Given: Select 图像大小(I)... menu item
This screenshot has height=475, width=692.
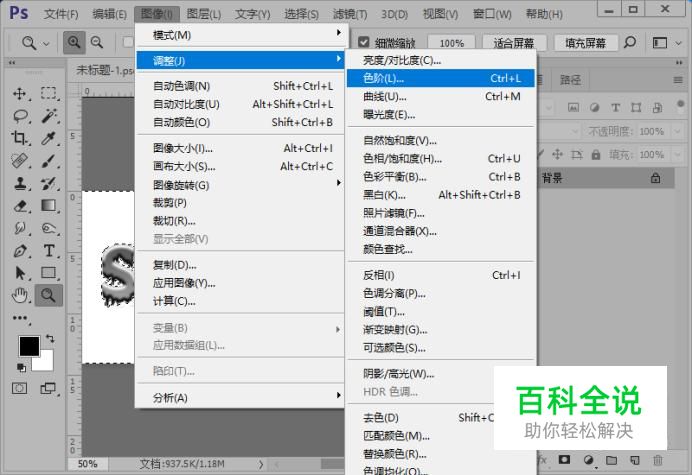Looking at the screenshot, I should point(242,148).
